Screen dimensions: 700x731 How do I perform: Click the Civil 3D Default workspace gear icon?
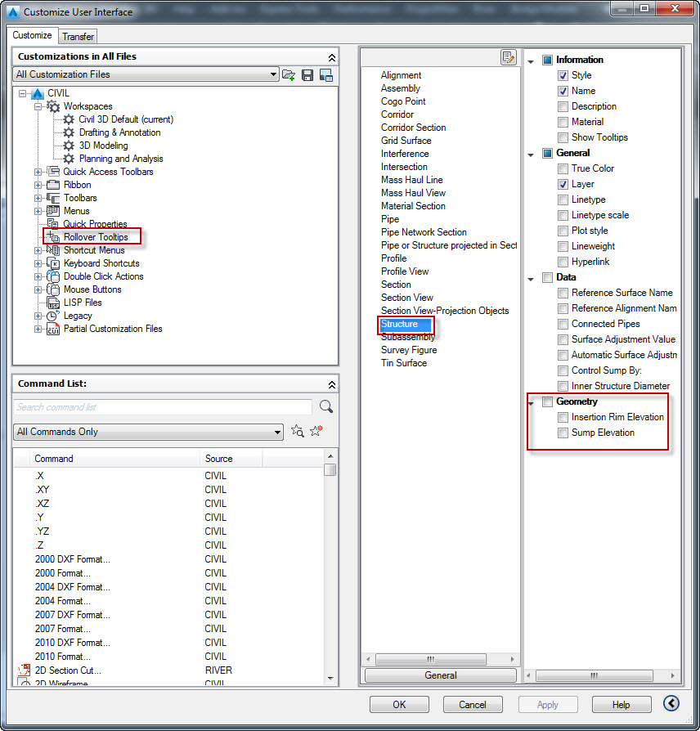coord(68,119)
